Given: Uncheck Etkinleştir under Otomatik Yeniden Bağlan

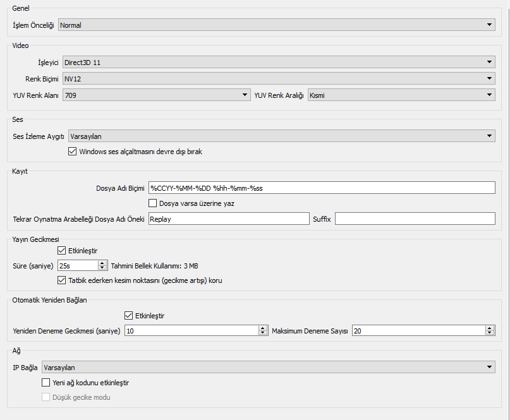Looking at the screenshot, I should (130, 315).
